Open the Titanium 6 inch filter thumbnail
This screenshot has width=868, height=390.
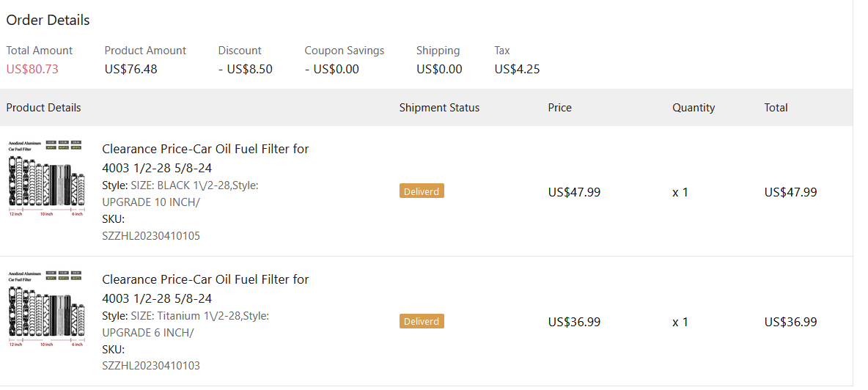(45, 309)
